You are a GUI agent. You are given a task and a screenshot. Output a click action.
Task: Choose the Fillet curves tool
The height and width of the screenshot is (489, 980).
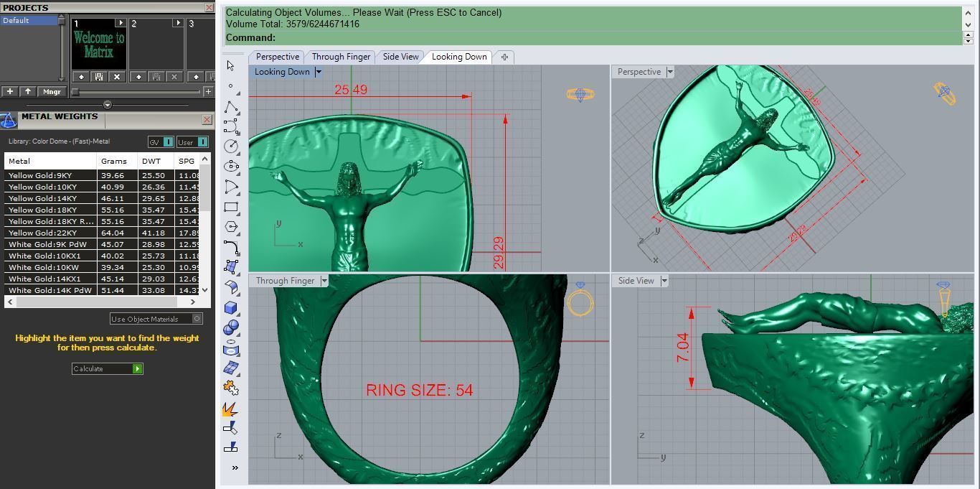231,247
